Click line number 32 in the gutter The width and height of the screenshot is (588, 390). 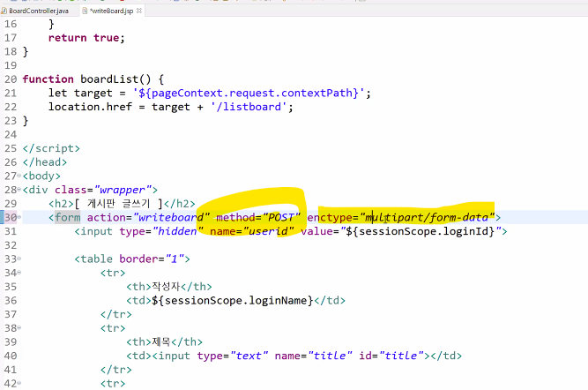[11, 245]
